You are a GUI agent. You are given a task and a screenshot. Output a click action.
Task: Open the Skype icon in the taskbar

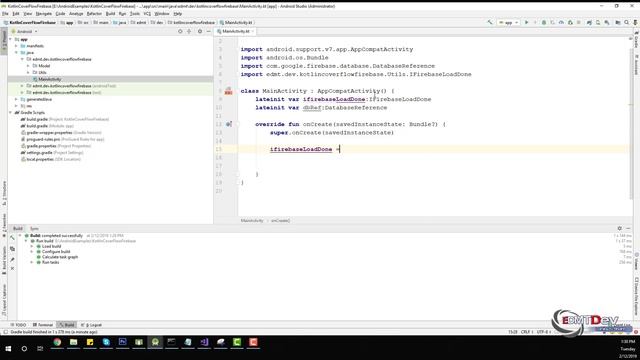pyautogui.click(x=106, y=342)
